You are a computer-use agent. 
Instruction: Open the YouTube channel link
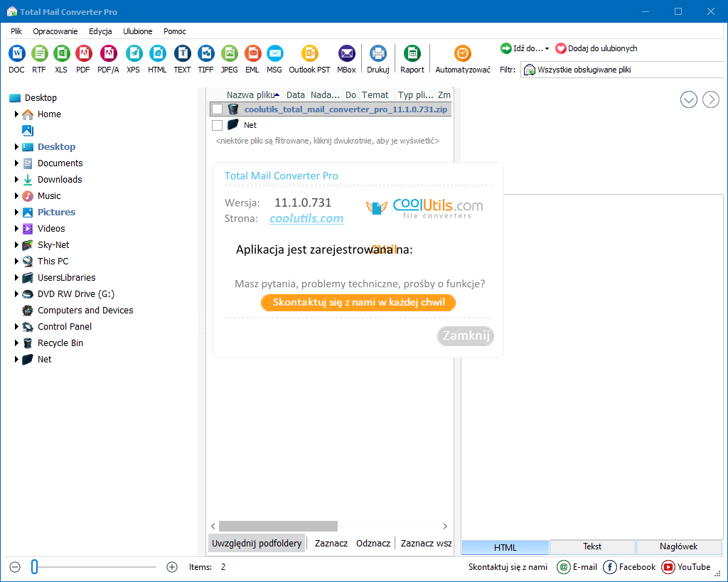pyautogui.click(x=686, y=566)
